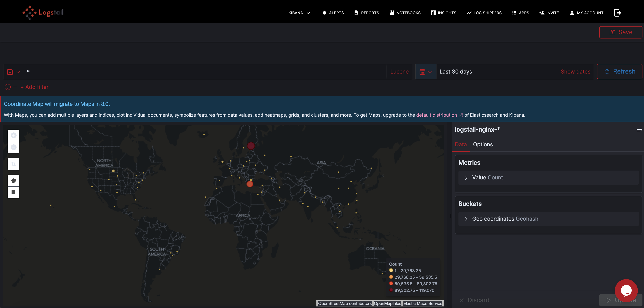The image size is (644, 308).
Task: Open the date quick menu calendar dropdown
Action: [426, 72]
